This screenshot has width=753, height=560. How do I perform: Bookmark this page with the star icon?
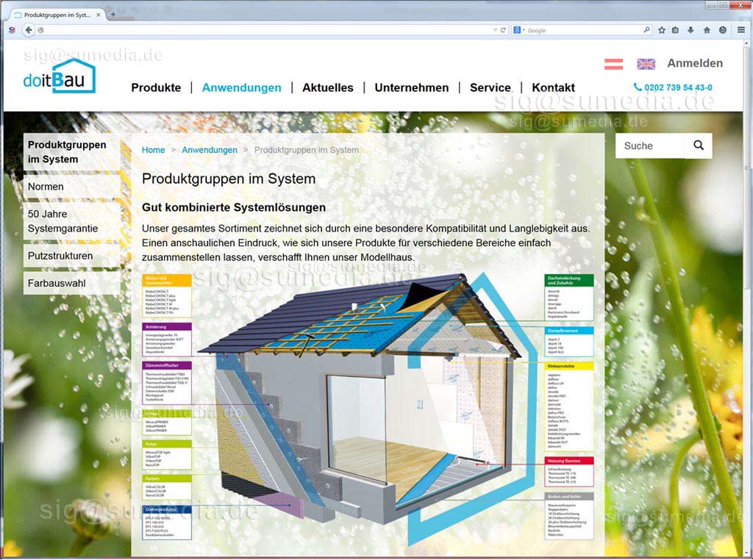coord(662,30)
